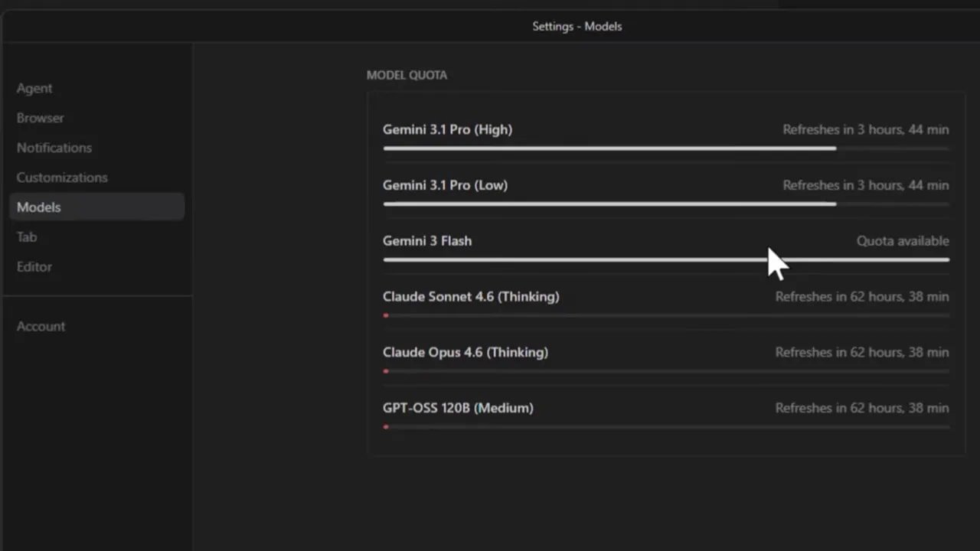This screenshot has width=980, height=551.
Task: Select Notifications in the settings sidebar
Action: [54, 148]
